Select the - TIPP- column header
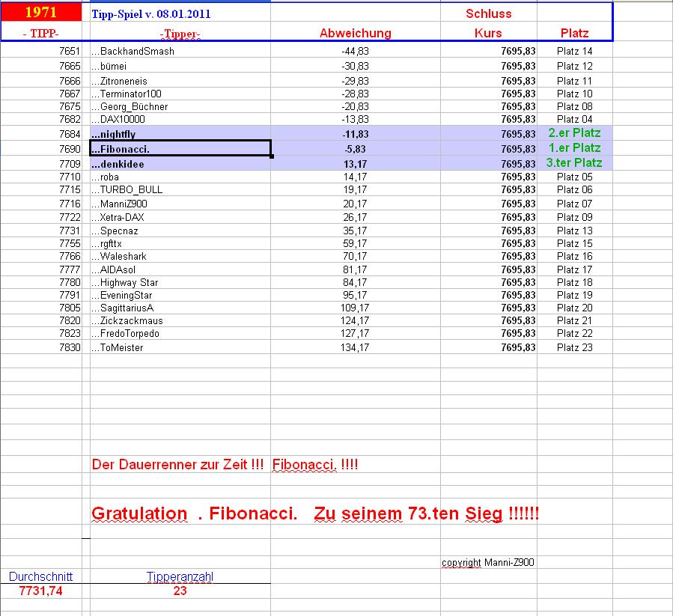The height and width of the screenshot is (616, 673). pos(40,33)
